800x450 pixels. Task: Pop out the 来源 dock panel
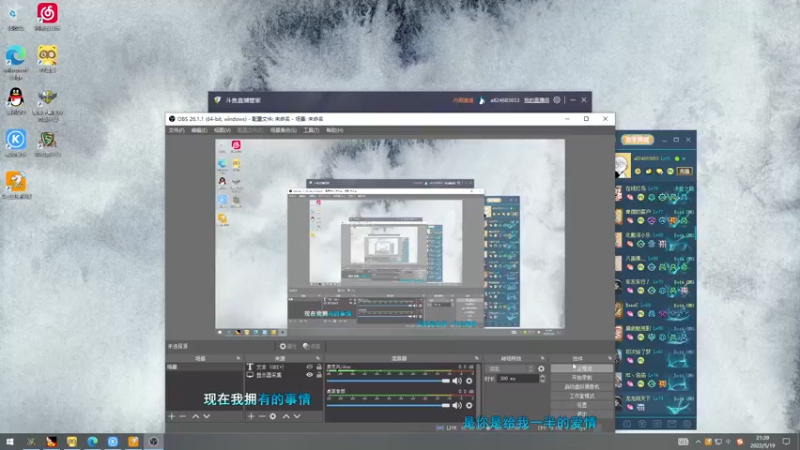(318, 358)
